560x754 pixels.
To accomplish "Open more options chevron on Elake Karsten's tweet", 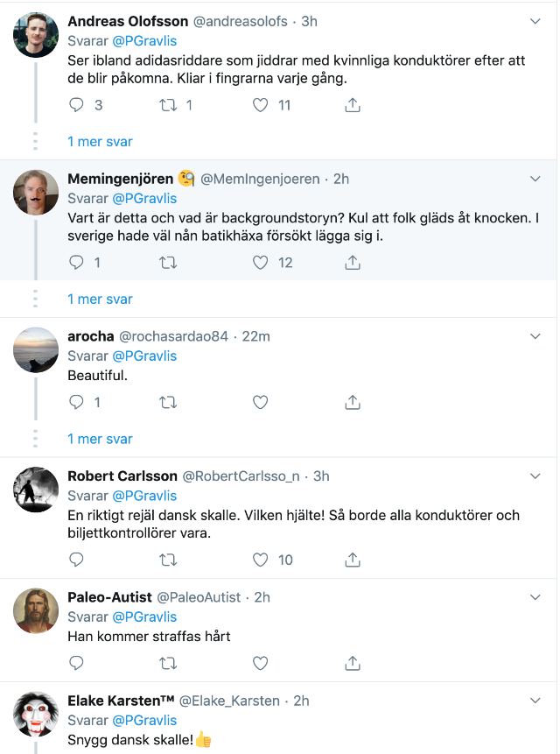I will pos(536,701).
